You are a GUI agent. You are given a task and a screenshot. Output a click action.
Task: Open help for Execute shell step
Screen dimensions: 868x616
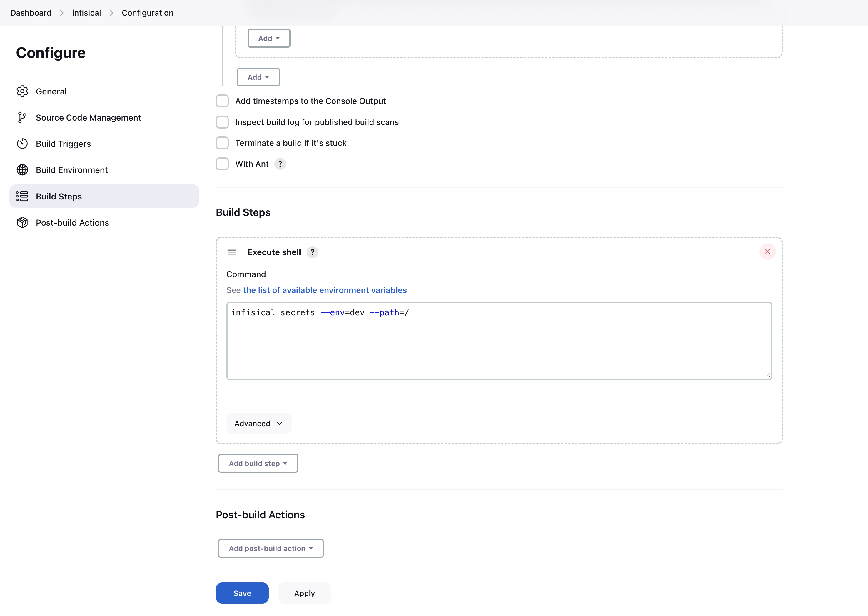(x=312, y=252)
